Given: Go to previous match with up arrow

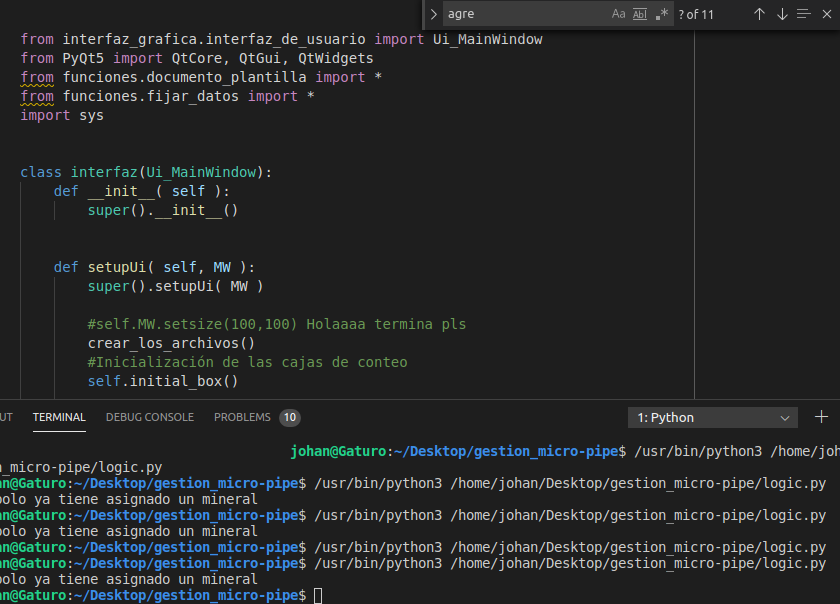Looking at the screenshot, I should tap(759, 14).
